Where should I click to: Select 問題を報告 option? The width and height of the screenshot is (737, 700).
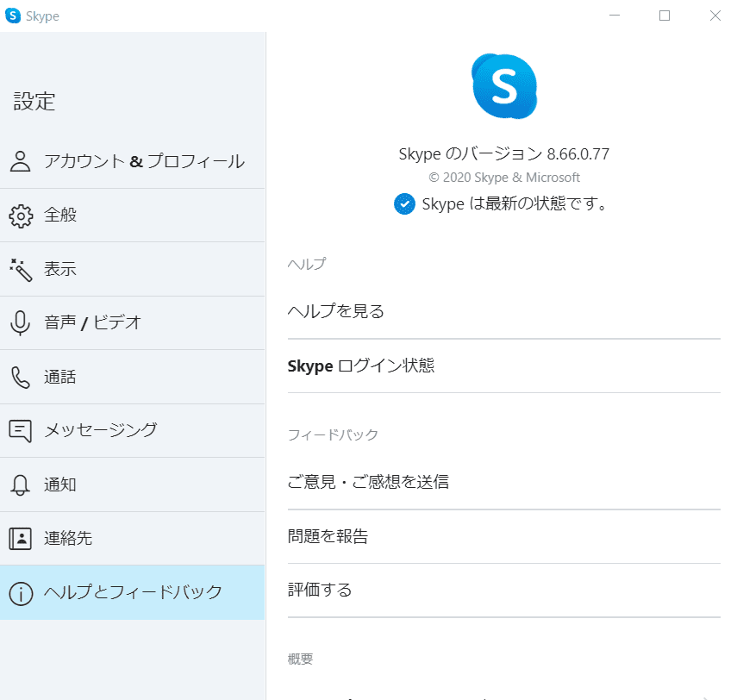tap(328, 536)
